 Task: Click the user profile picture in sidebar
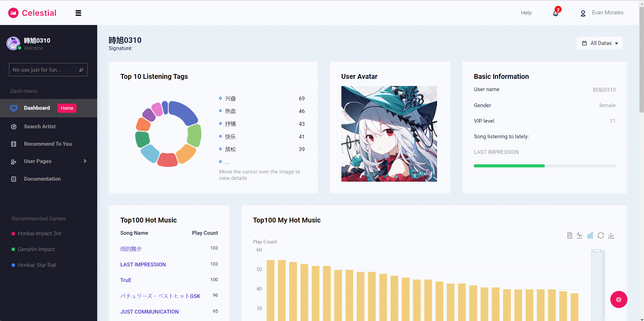pos(14,43)
